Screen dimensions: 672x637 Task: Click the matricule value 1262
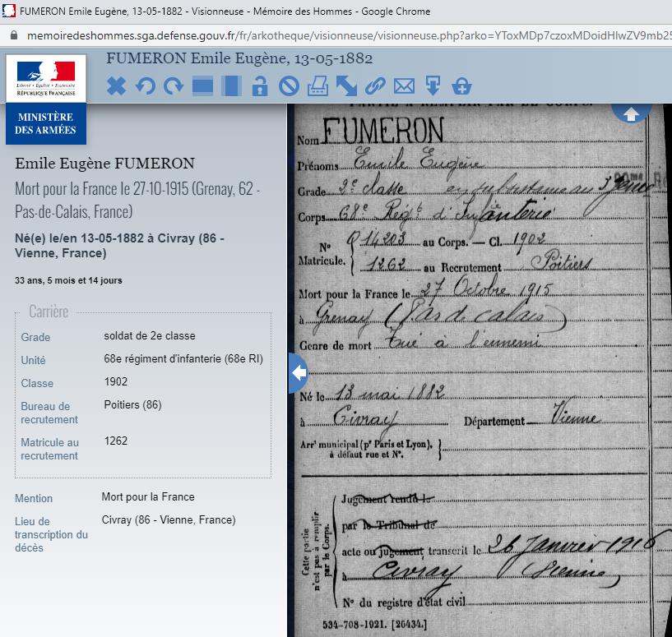tap(116, 441)
